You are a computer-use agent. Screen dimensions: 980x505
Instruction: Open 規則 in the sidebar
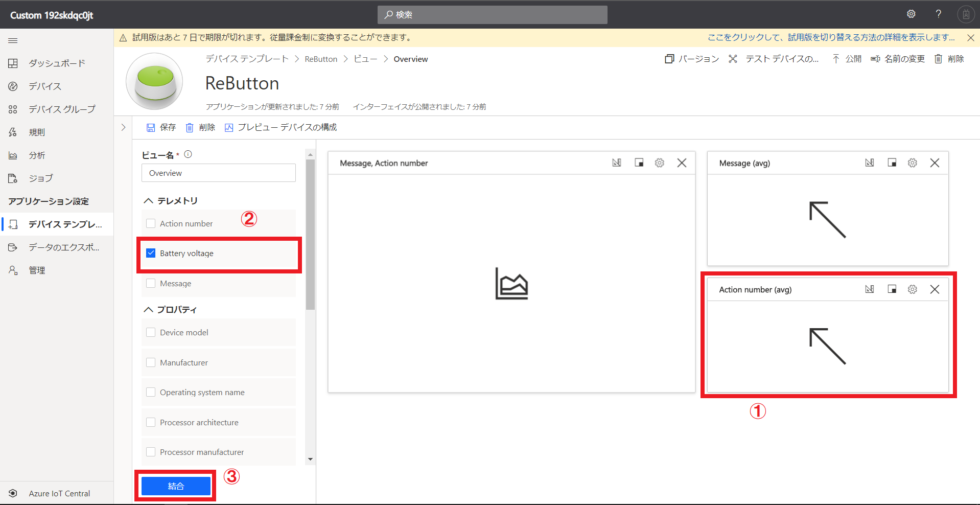pos(57,132)
